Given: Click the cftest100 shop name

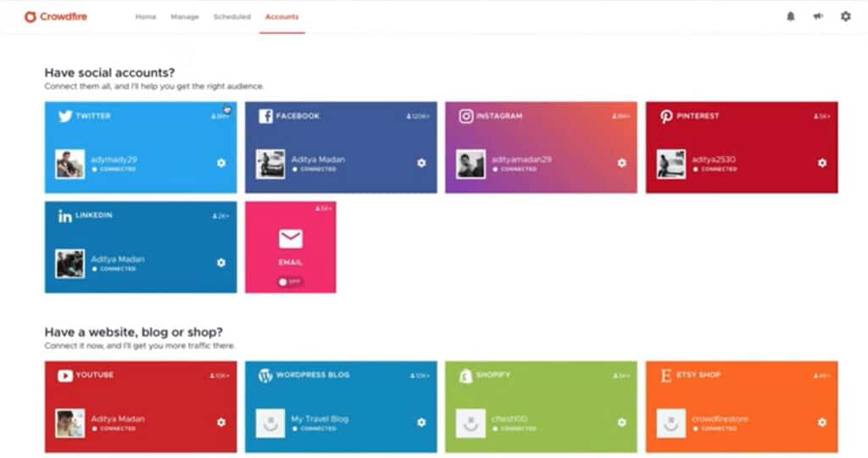Looking at the screenshot, I should [509, 419].
